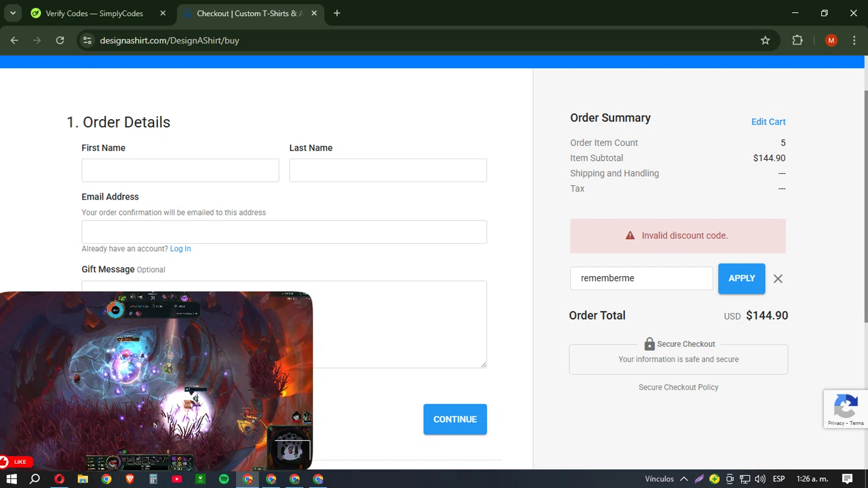The height and width of the screenshot is (488, 868).
Task: Click the CONTINUE button
Action: click(x=455, y=419)
